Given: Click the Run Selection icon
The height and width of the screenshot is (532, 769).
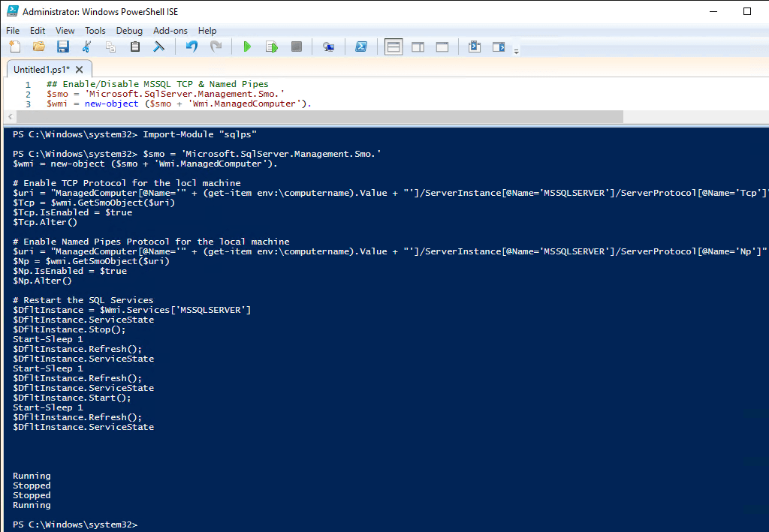Looking at the screenshot, I should coord(272,47).
